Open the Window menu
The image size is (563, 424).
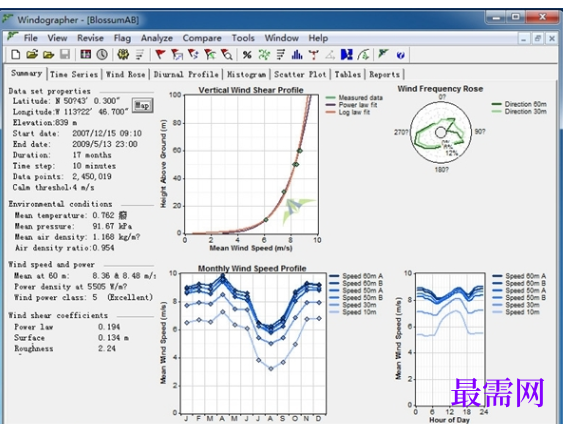(x=282, y=38)
